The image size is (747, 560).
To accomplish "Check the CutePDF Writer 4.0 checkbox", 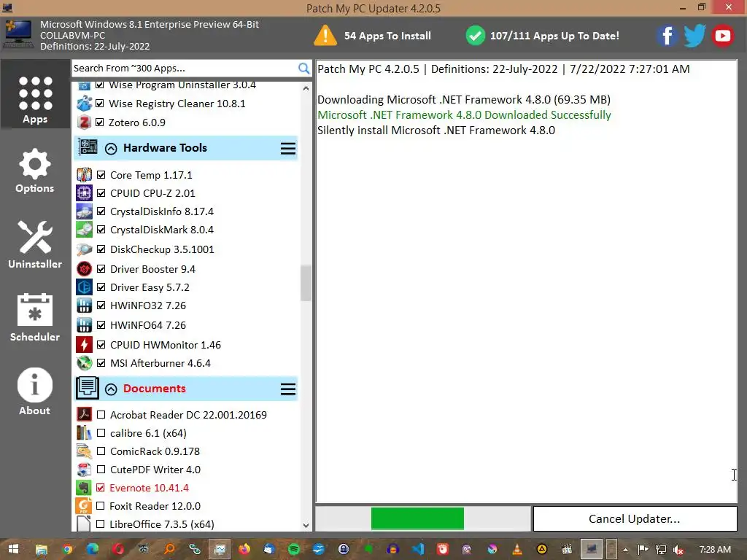I will 101,470.
